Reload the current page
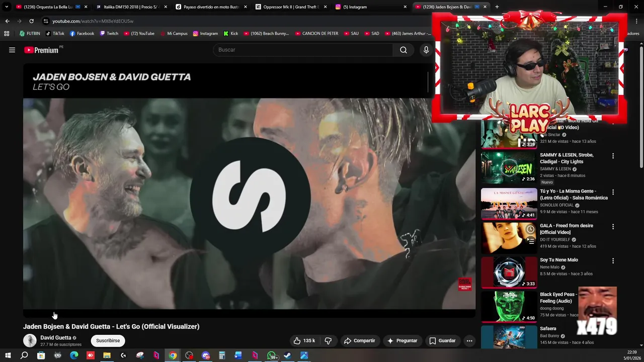 pyautogui.click(x=31, y=21)
